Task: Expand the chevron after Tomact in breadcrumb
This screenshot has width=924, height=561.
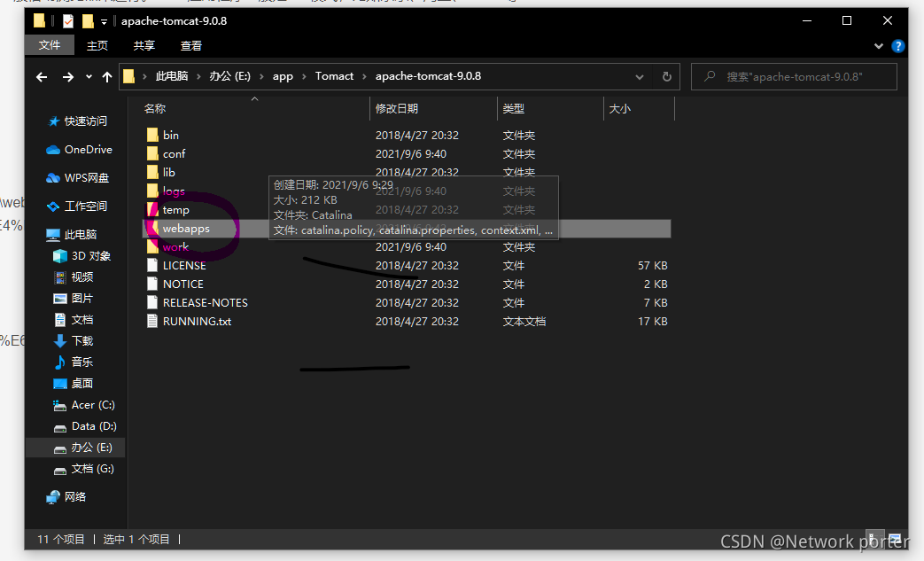Action: tap(364, 76)
